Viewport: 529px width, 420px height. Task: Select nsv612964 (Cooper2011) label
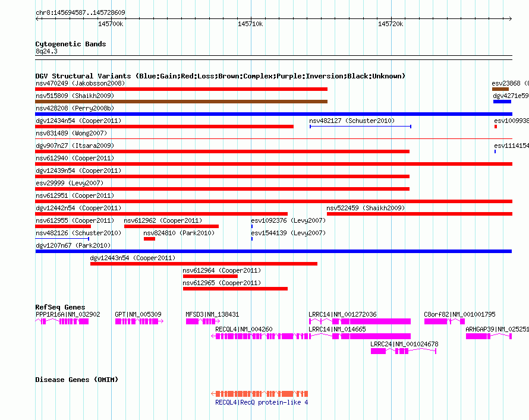point(222,270)
